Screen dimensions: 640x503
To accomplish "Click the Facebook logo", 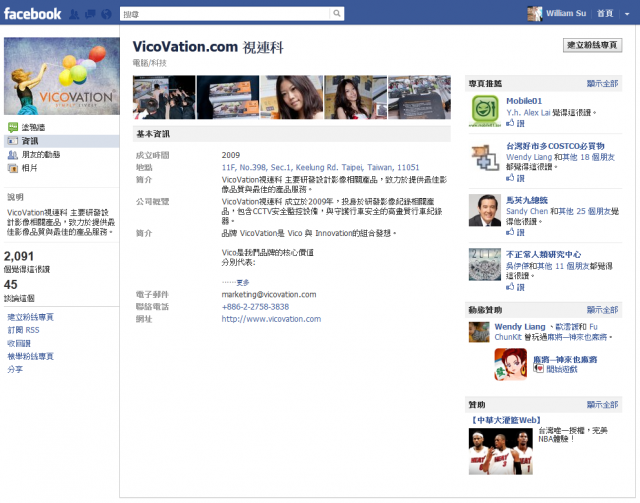I will pyautogui.click(x=32, y=14).
